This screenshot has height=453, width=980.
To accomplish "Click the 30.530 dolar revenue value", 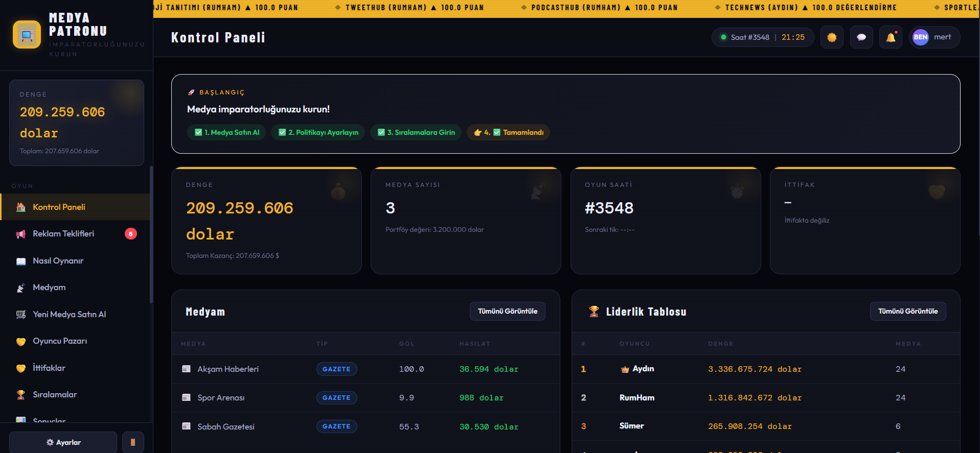I will (x=489, y=426).
